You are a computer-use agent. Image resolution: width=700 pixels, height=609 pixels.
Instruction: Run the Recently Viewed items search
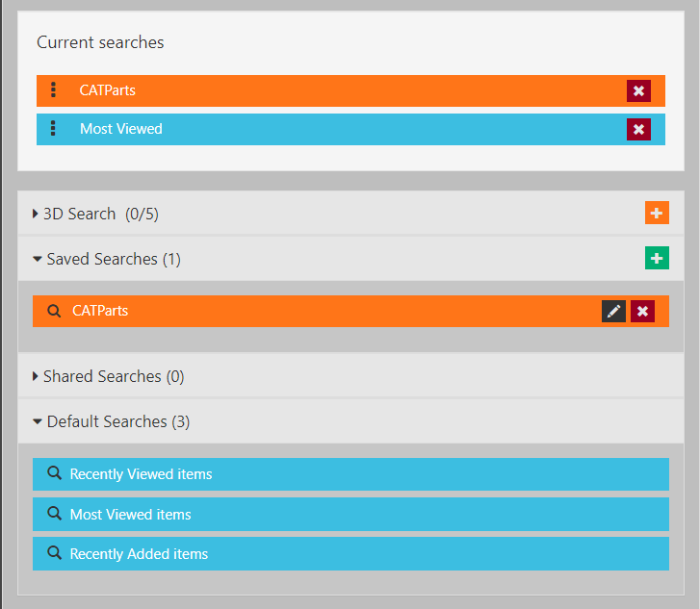click(350, 473)
